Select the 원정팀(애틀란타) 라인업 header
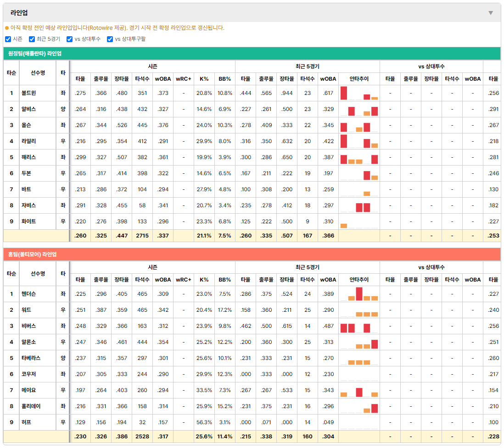Viewport: 504px width, 448px height. pyautogui.click(x=252, y=54)
